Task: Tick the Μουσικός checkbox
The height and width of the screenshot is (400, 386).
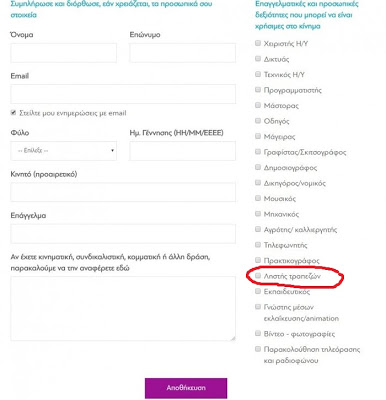Action: coord(258,198)
